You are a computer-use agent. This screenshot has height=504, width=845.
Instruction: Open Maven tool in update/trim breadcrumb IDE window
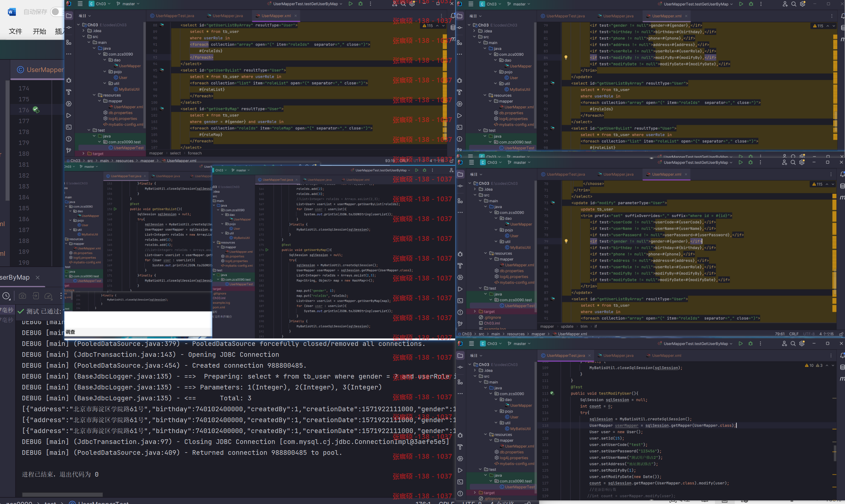click(x=842, y=197)
